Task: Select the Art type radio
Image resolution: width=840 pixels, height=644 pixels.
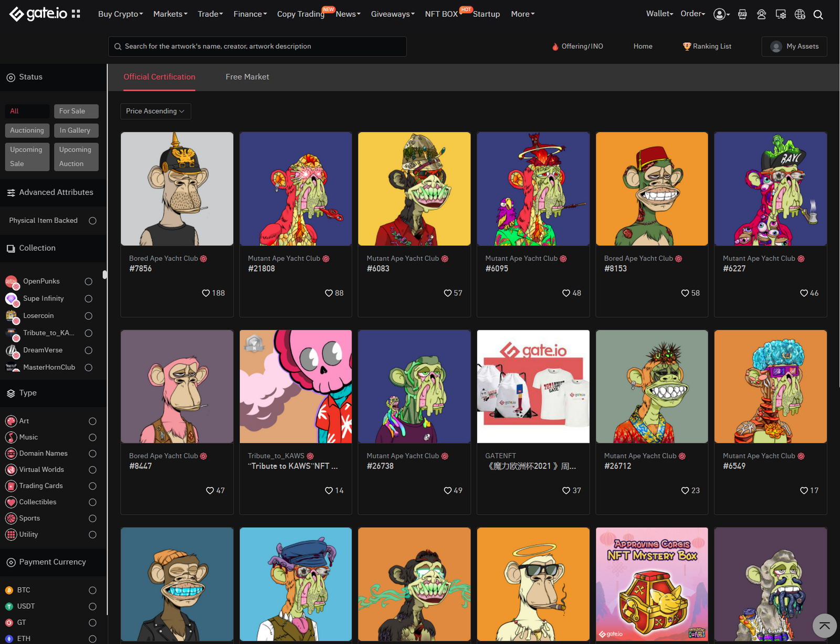Action: pos(92,421)
